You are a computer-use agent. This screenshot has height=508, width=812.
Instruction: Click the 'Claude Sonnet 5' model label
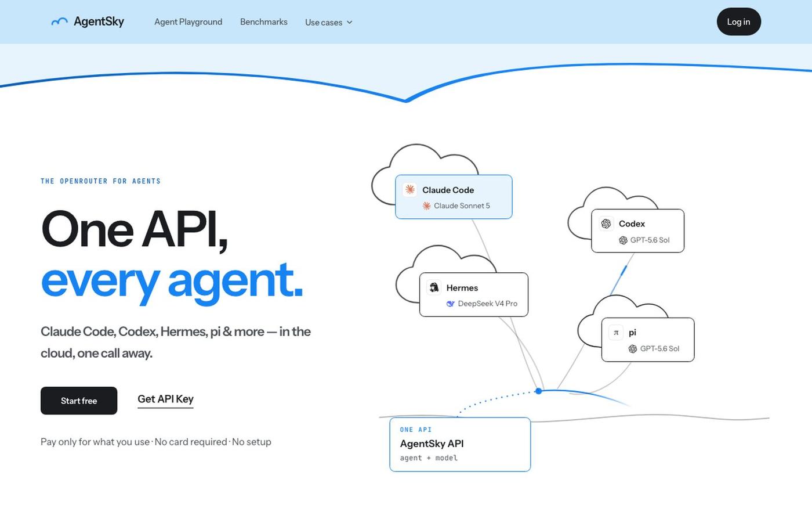tap(462, 206)
